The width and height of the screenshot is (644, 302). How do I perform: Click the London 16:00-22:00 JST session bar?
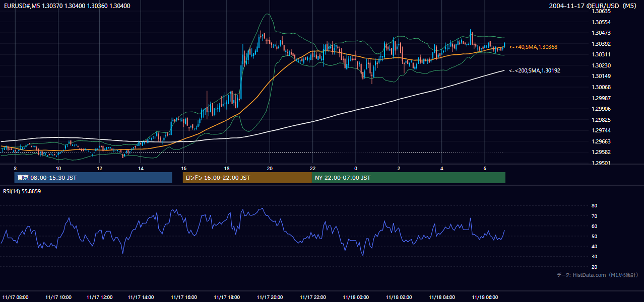(x=247, y=178)
